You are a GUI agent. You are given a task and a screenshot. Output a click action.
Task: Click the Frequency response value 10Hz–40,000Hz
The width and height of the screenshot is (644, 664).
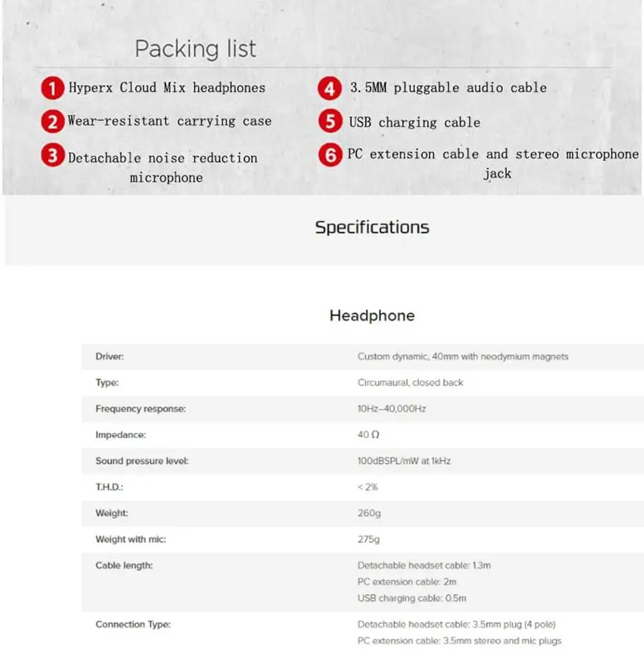tap(392, 409)
